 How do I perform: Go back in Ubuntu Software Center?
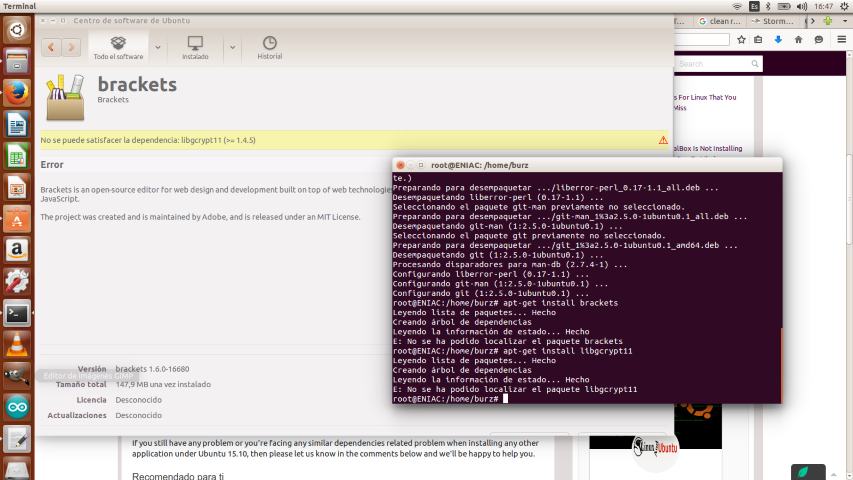51,47
